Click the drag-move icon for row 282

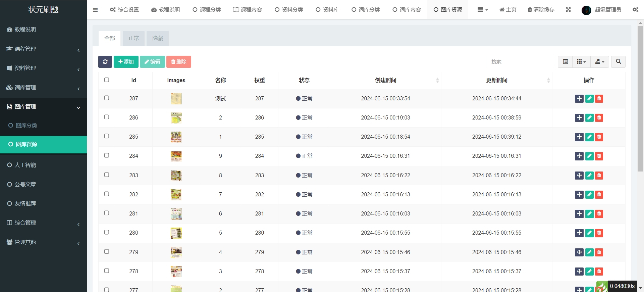(579, 195)
